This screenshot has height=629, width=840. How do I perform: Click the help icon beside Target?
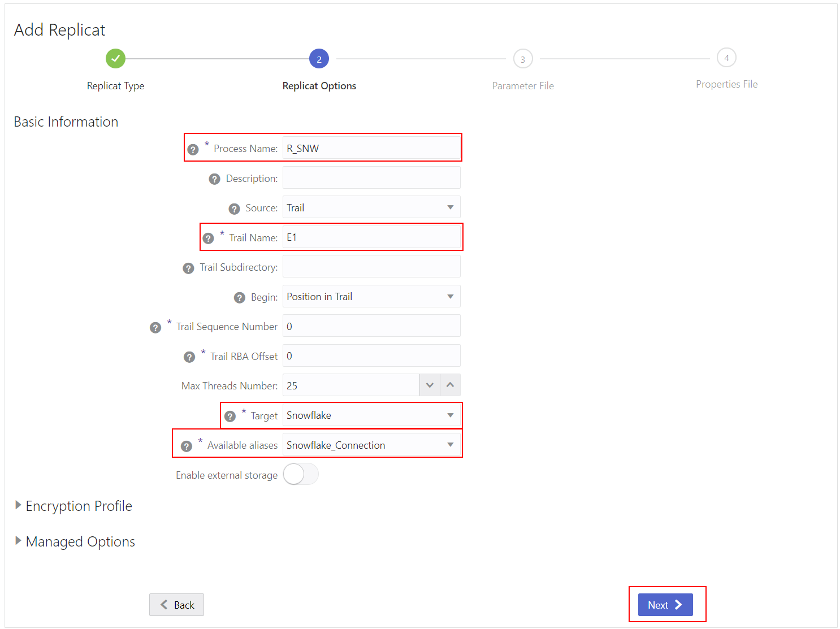[x=230, y=416]
